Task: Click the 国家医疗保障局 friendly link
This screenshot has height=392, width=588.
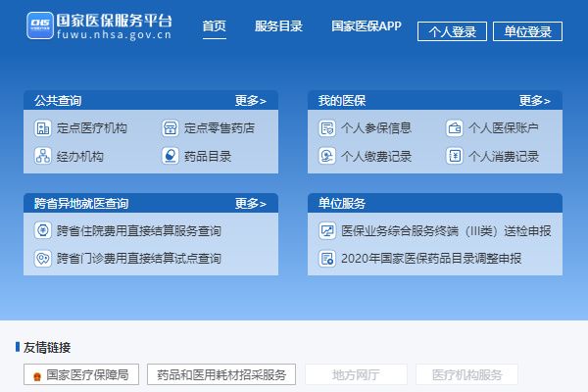Action: [x=81, y=374]
